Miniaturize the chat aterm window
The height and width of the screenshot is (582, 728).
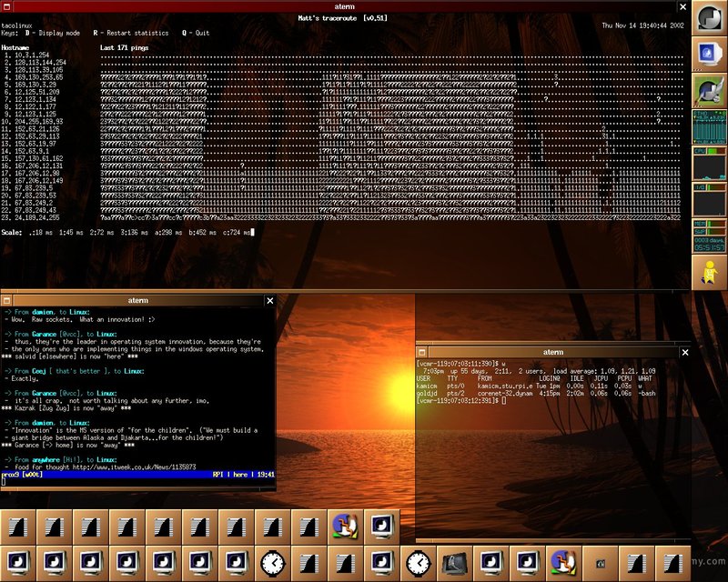tap(6, 300)
